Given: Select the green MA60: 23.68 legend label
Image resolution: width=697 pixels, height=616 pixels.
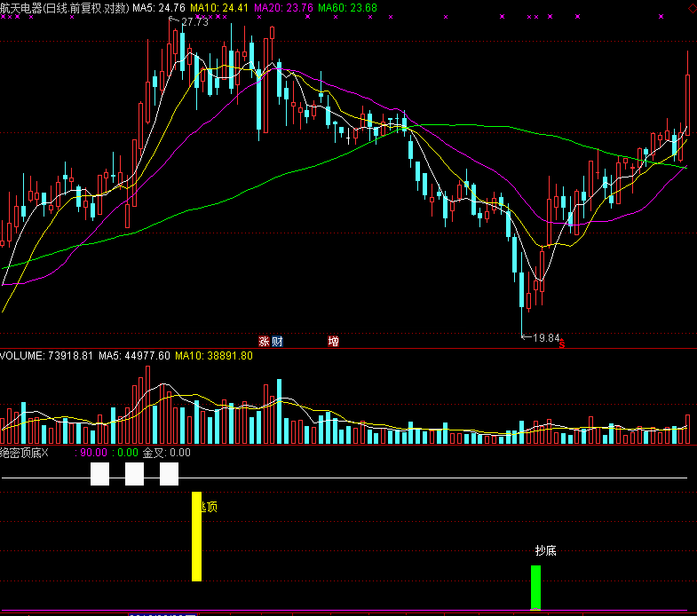Looking at the screenshot, I should pyautogui.click(x=347, y=8).
